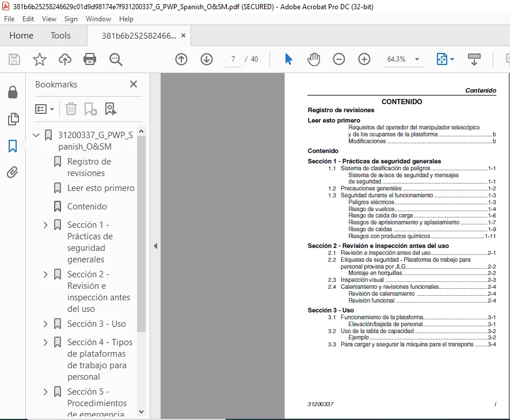Print the document with printer icon
510x420 pixels.
click(90, 59)
